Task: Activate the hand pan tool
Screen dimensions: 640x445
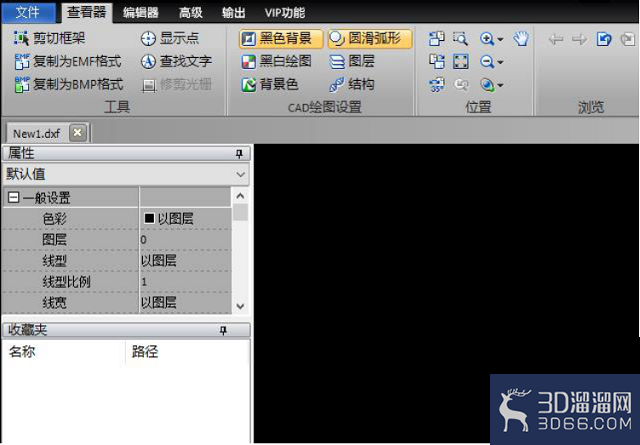Action: (521, 38)
